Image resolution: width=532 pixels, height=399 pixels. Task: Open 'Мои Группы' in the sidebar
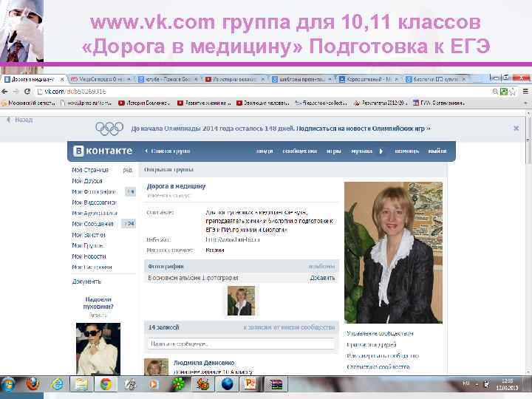point(88,245)
